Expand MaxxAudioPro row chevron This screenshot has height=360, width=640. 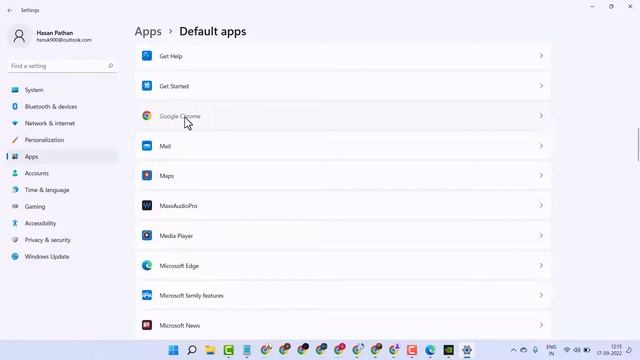(x=541, y=205)
